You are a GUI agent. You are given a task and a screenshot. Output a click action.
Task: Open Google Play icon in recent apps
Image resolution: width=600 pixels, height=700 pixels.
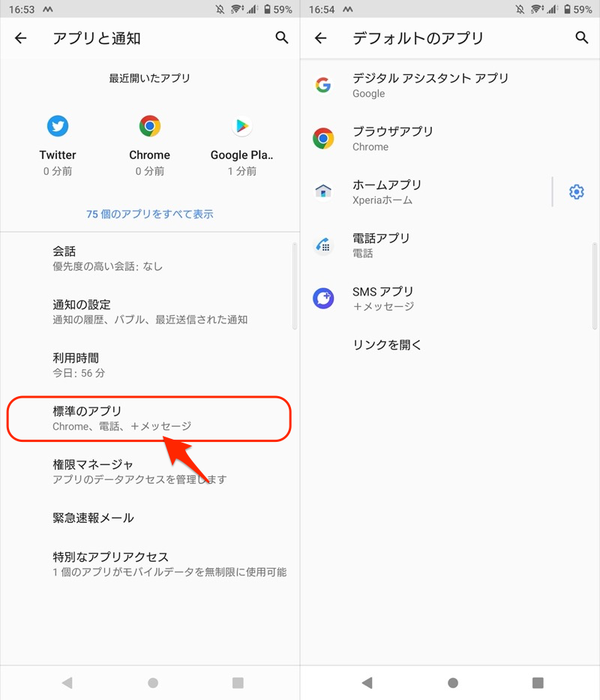(242, 126)
